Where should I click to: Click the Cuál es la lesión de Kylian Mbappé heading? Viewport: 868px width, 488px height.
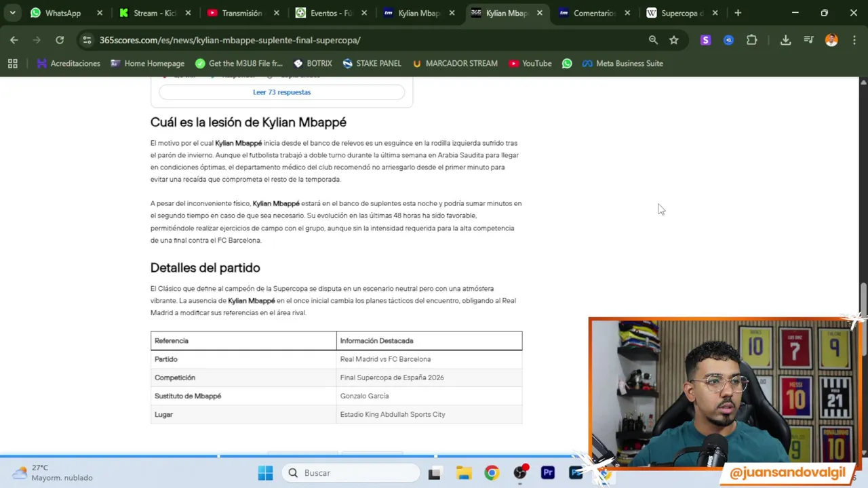tap(248, 122)
